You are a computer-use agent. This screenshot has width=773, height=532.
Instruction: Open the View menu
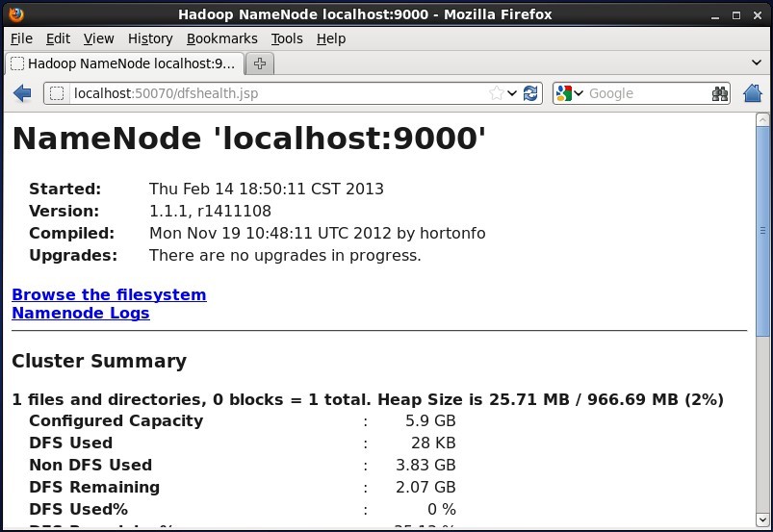98,38
